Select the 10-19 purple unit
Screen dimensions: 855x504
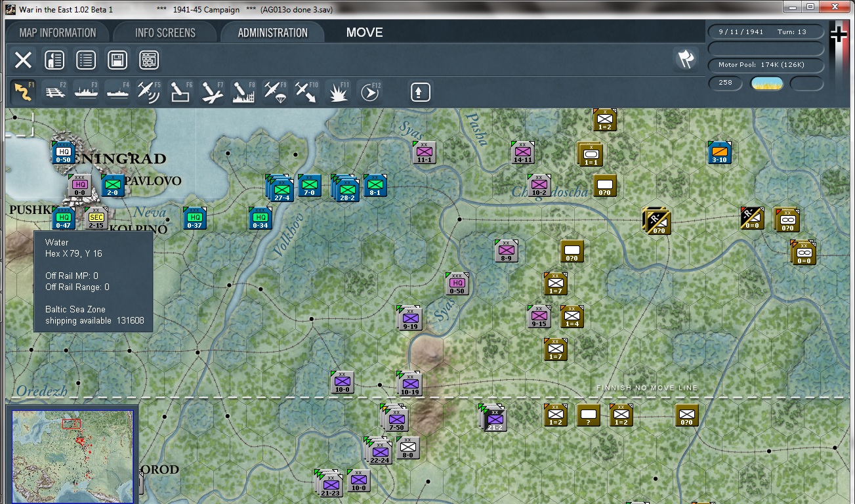pos(409,385)
